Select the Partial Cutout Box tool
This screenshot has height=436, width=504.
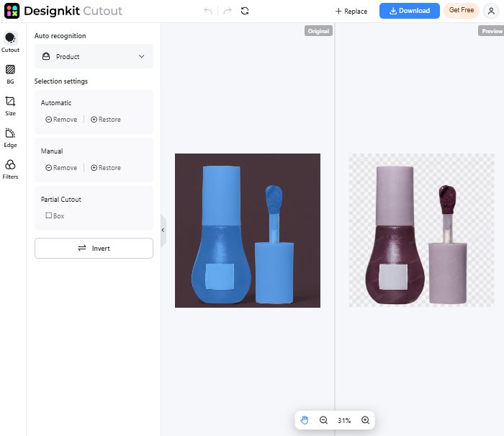point(55,216)
